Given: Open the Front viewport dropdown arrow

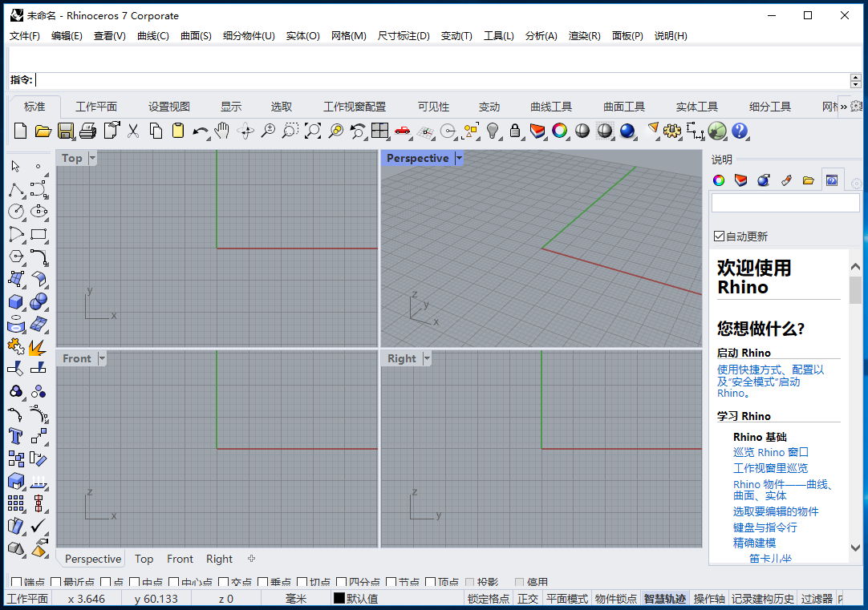Looking at the screenshot, I should tap(102, 358).
